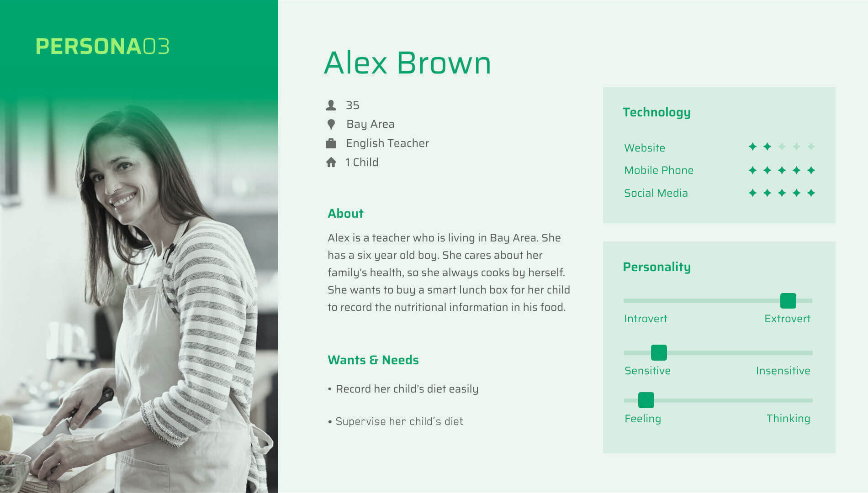Image resolution: width=868 pixels, height=493 pixels.
Task: Click the Personality section heading
Action: tap(656, 267)
